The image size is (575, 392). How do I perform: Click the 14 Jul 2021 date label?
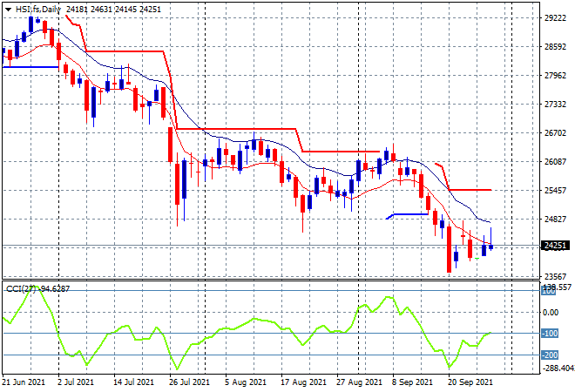pyautogui.click(x=133, y=382)
